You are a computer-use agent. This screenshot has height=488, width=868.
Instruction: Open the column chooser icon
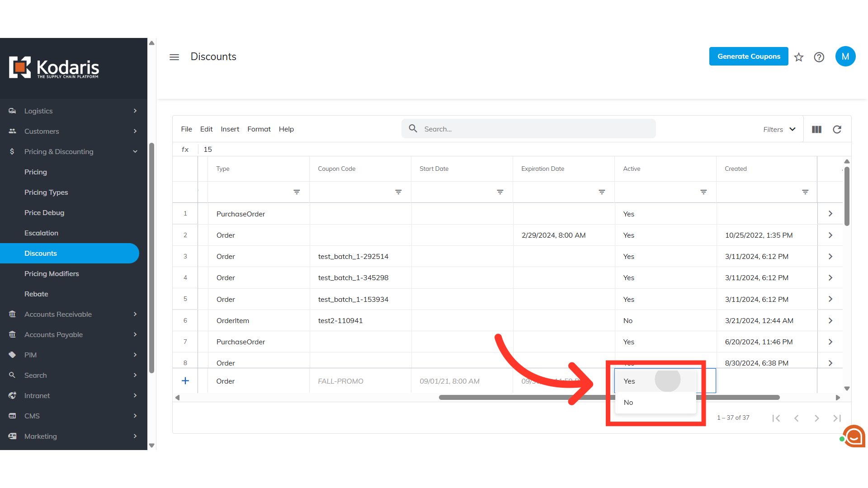816,130
